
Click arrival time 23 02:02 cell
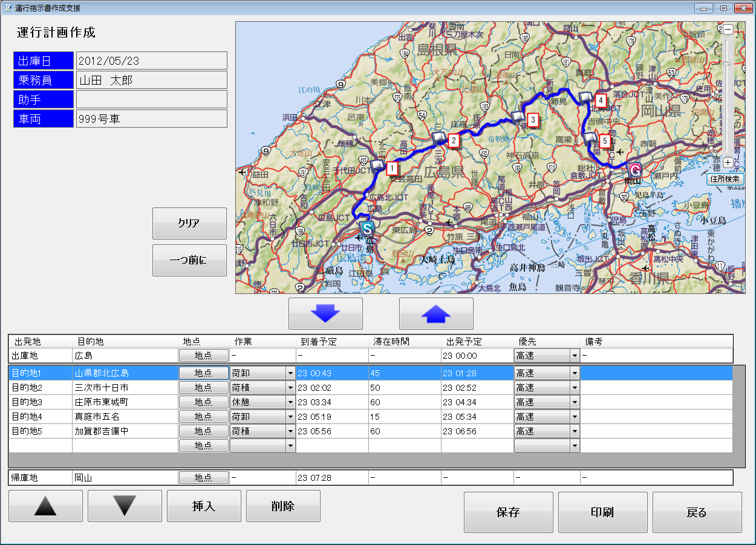pyautogui.click(x=332, y=388)
